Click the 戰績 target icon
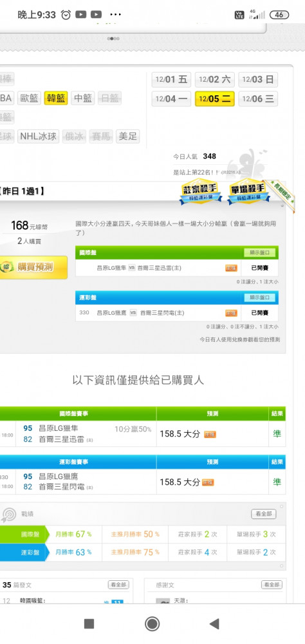The width and height of the screenshot is (305, 644). (x=8, y=515)
